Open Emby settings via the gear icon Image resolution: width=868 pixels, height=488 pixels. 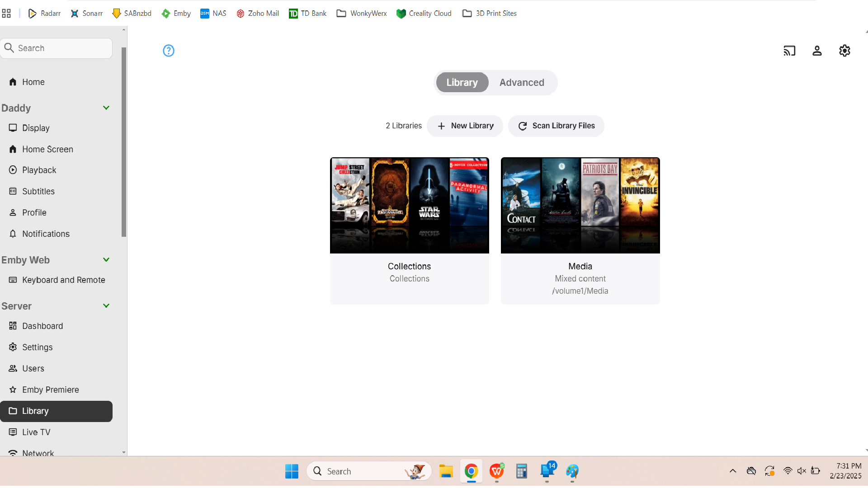844,50
